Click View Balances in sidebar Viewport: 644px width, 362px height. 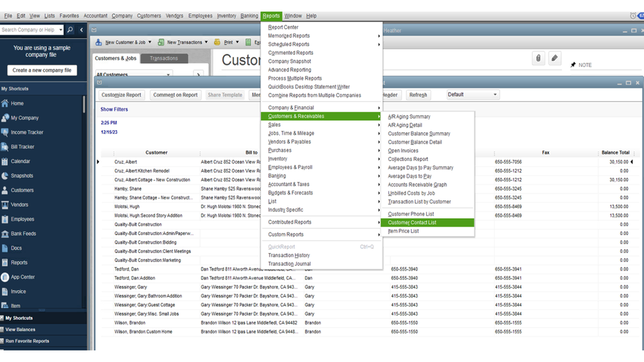(20, 330)
